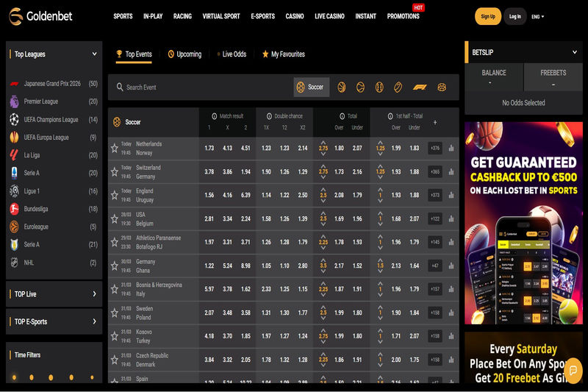Switch to the My Favourites tab
This screenshot has width=588, height=392.
(x=284, y=54)
